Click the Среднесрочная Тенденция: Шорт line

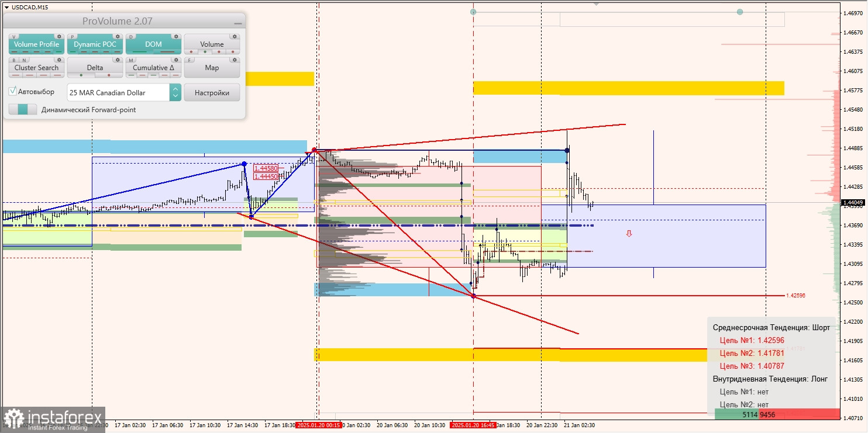[x=771, y=327]
